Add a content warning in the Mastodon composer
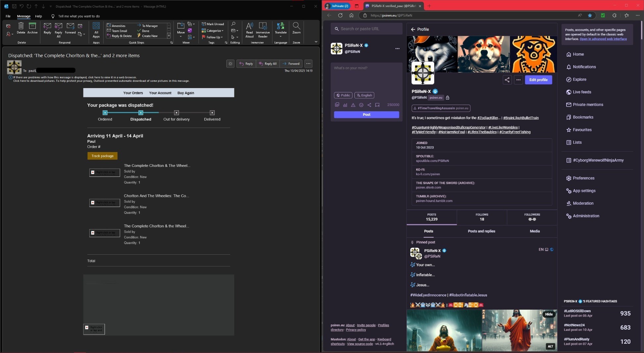The height and width of the screenshot is (353, 644). pyautogui.click(x=353, y=105)
